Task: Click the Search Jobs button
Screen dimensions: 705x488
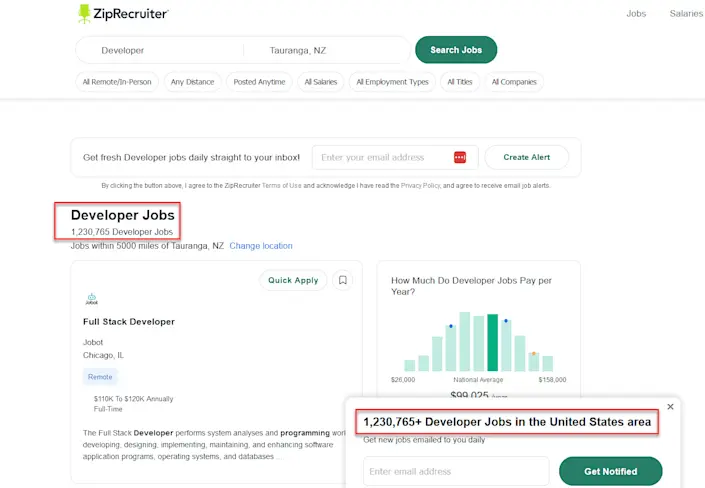Action: coord(456,50)
